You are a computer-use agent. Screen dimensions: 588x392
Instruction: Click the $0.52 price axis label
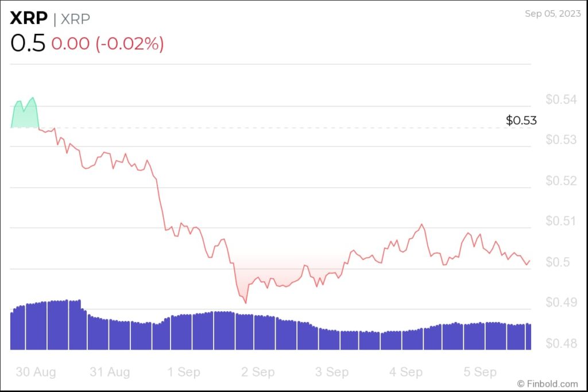(560, 181)
